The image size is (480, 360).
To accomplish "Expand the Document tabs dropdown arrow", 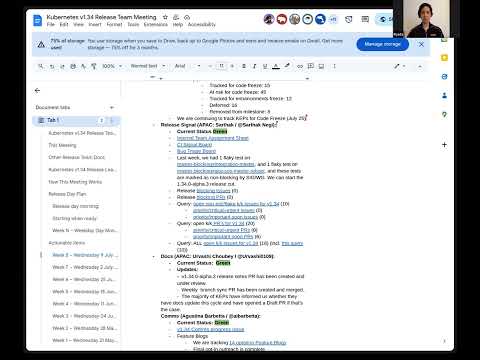I will [112, 107].
